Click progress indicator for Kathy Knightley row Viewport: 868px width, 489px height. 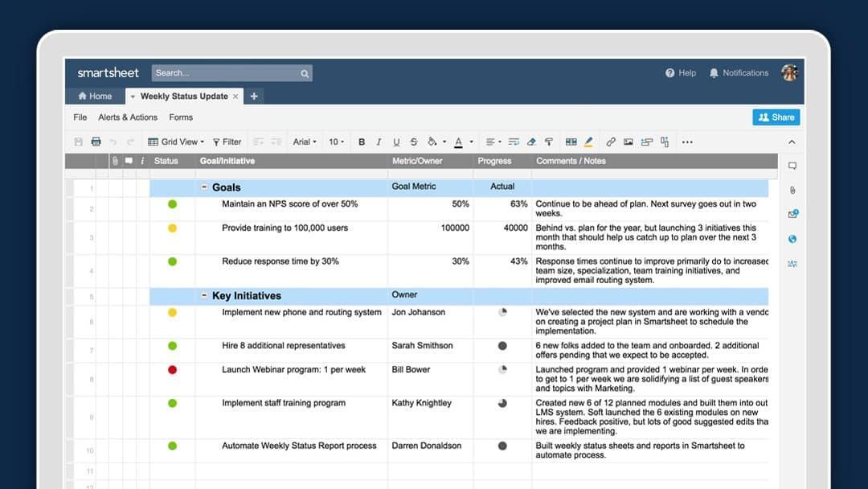click(x=502, y=403)
